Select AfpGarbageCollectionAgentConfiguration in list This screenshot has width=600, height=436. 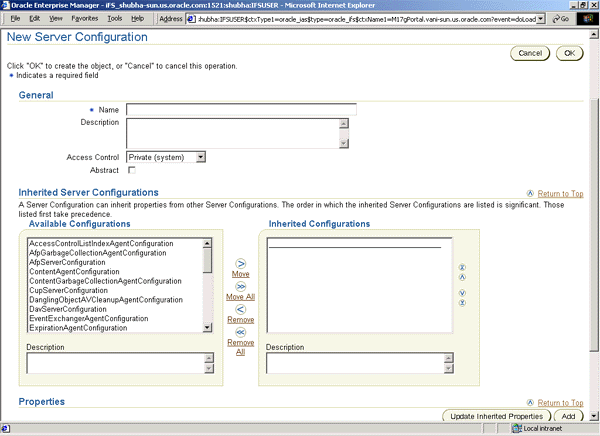click(98, 253)
